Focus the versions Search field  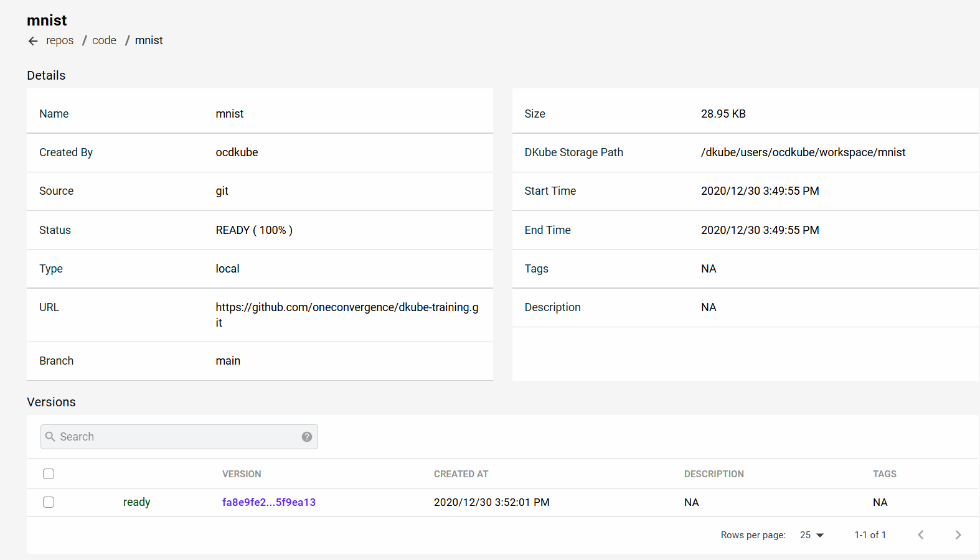coord(179,437)
